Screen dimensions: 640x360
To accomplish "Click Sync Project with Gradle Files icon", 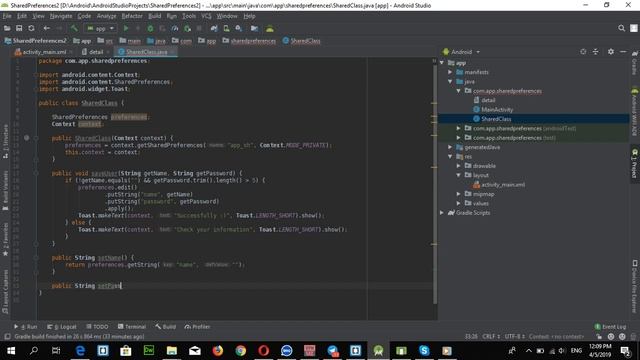I will [x=214, y=28].
